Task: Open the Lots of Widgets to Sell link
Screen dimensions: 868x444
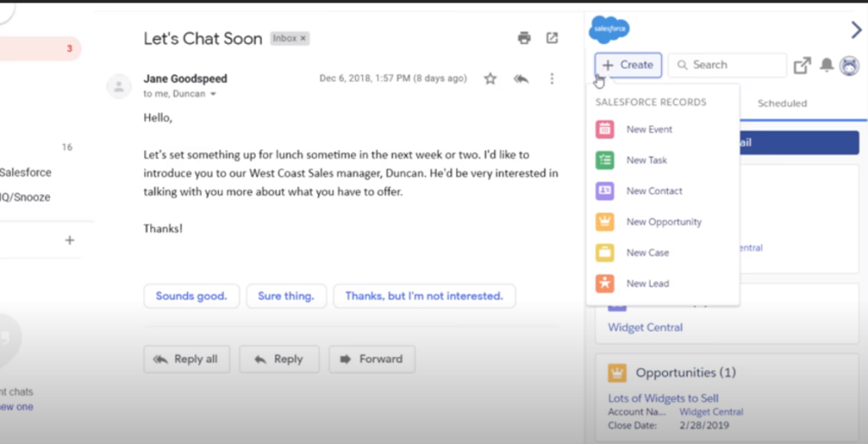Action: tap(663, 398)
